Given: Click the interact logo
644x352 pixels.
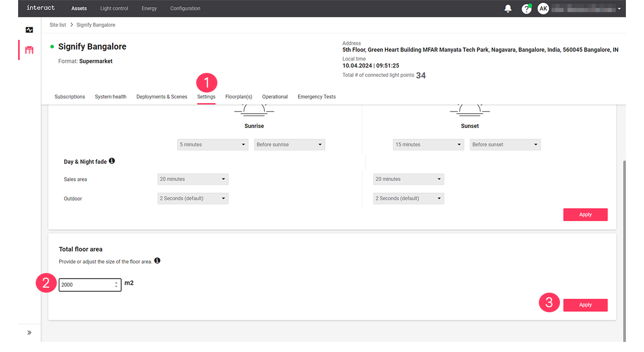Looking at the screenshot, I should click(x=41, y=8).
